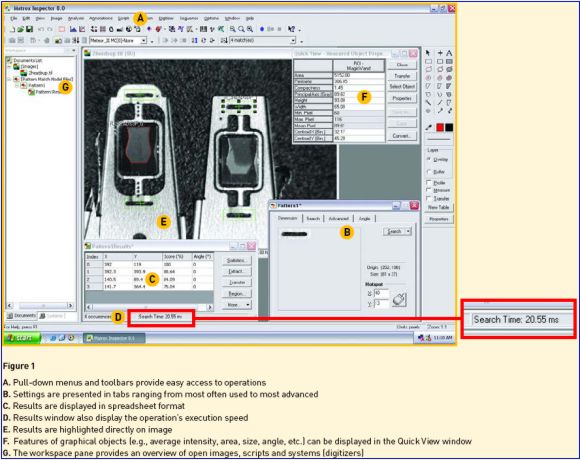580x460 pixels.
Task: Click the Matrox Inspector taskbar button
Action: [x=114, y=338]
